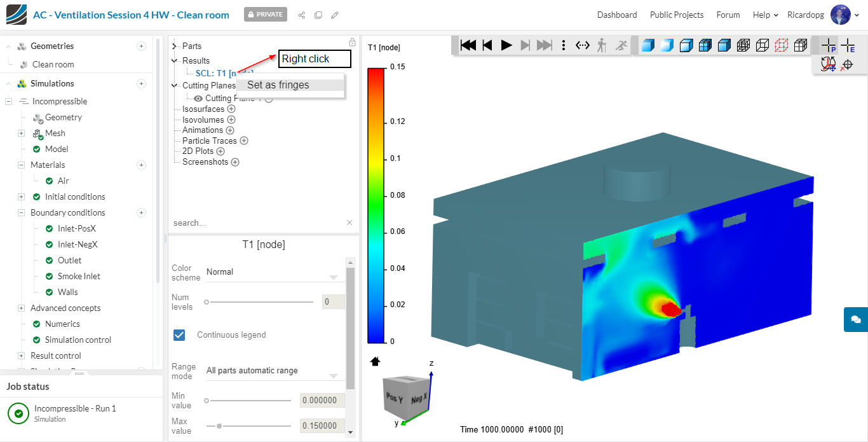Add a new Isovolume
The image size is (868, 442).
pos(231,120)
